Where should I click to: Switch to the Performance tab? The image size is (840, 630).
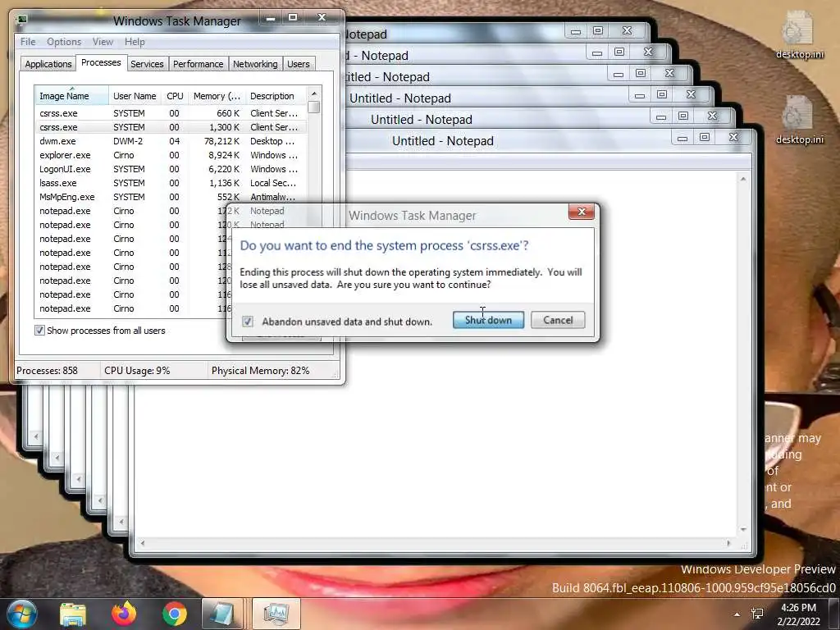pyautogui.click(x=198, y=64)
